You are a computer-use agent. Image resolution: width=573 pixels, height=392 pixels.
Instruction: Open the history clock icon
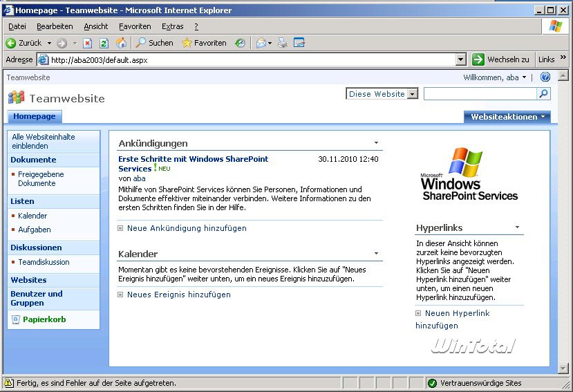pyautogui.click(x=240, y=43)
